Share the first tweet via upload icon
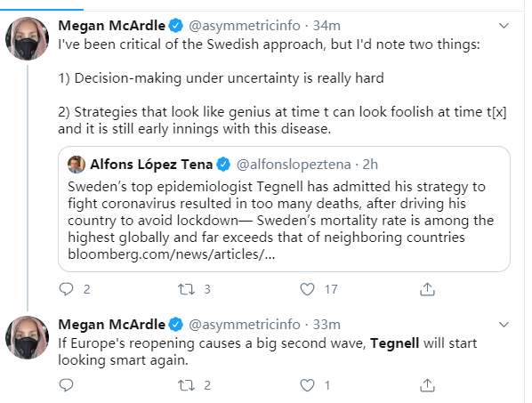Screen dimensions: 532x403 [427, 289]
